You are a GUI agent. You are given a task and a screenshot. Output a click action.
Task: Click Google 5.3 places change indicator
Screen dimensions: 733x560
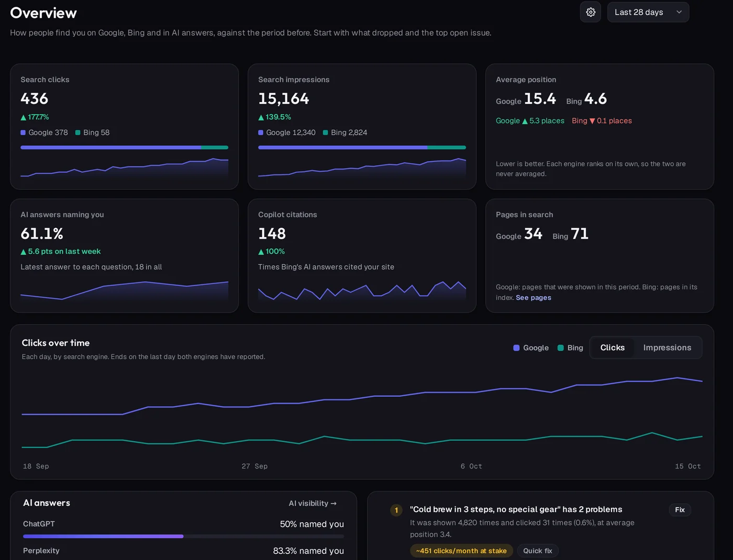(x=530, y=121)
